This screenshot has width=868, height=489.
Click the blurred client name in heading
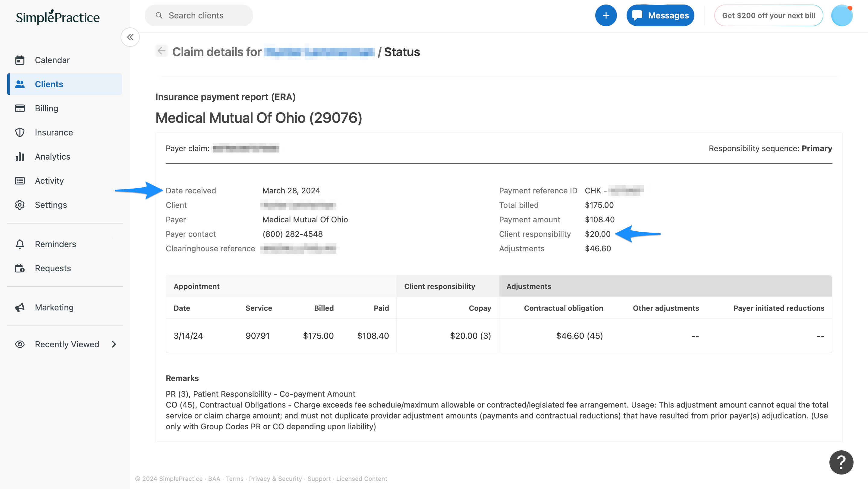(x=319, y=52)
